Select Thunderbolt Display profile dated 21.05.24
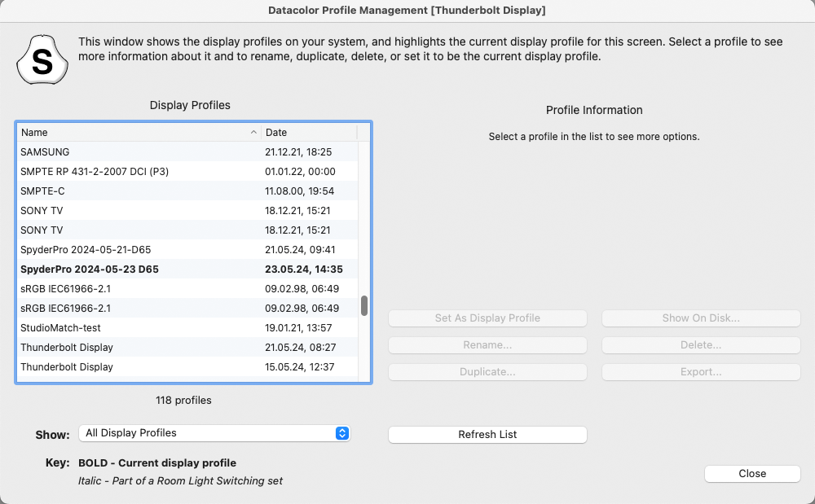This screenshot has height=504, width=815. [187, 347]
